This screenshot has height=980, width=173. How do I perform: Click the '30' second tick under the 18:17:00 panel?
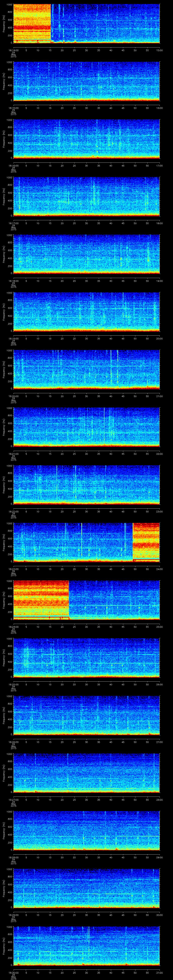86,223
